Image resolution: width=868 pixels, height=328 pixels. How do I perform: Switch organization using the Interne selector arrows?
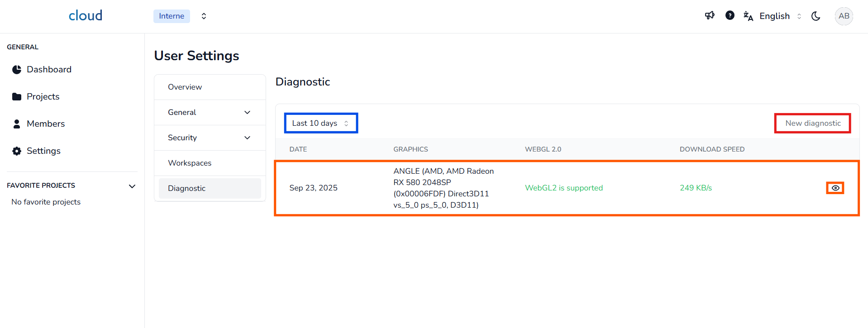[x=204, y=16]
